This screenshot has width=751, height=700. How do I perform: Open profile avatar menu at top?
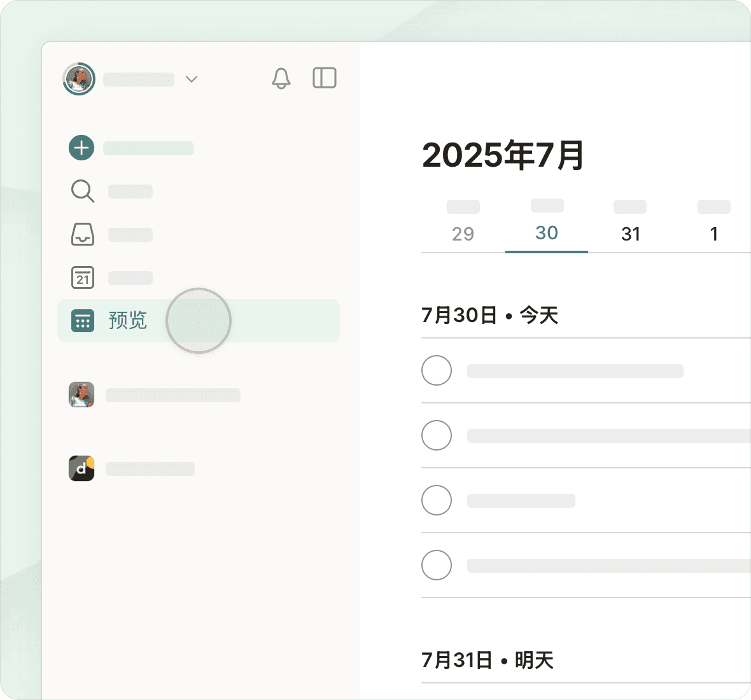79,79
